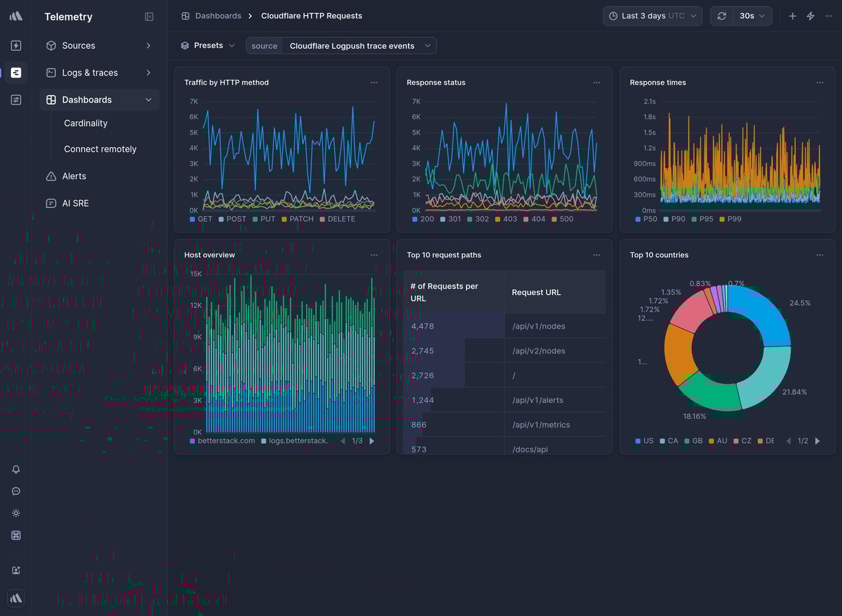This screenshot has height=616, width=842.
Task: Toggle betterstack.com in Host overview legend
Action: [222, 441]
